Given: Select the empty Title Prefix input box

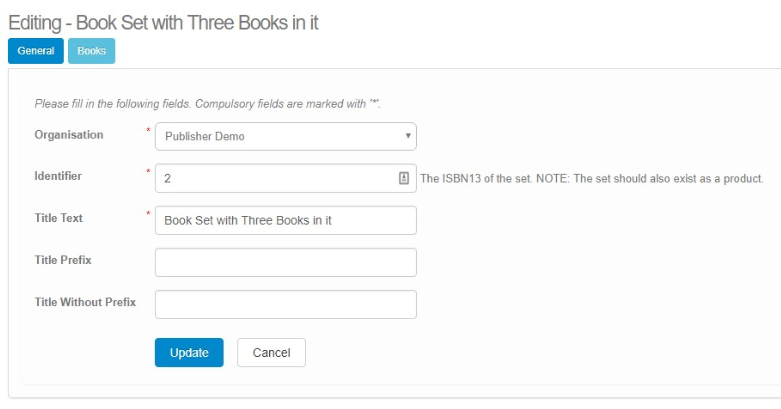Looking at the screenshot, I should 285,262.
